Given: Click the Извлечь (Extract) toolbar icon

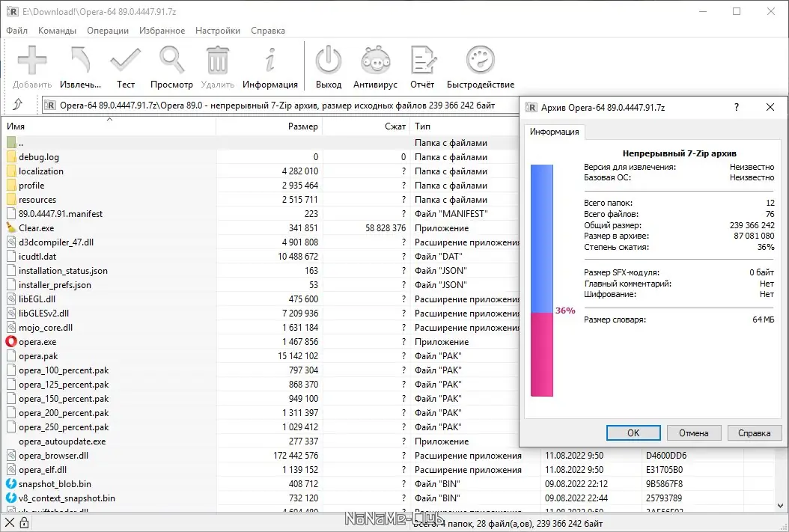Looking at the screenshot, I should 81,61.
